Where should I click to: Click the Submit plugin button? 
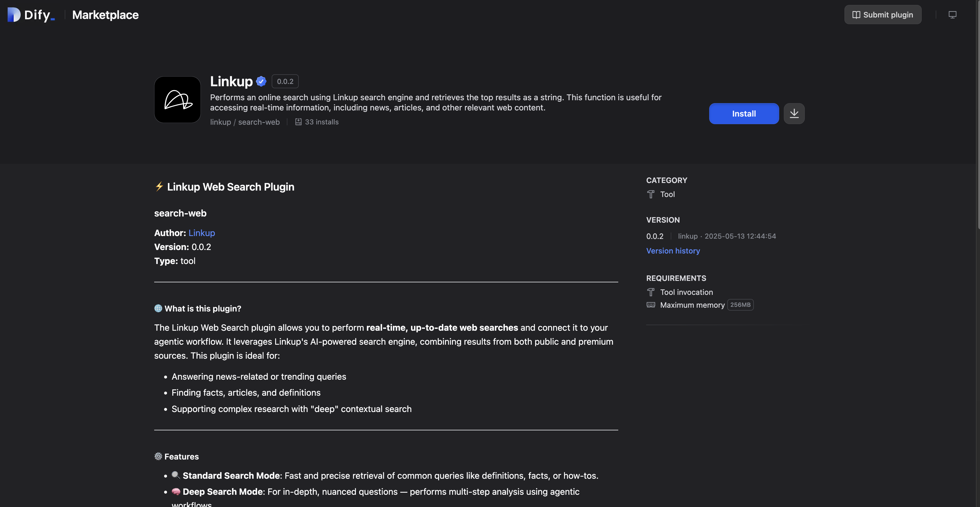click(x=883, y=15)
